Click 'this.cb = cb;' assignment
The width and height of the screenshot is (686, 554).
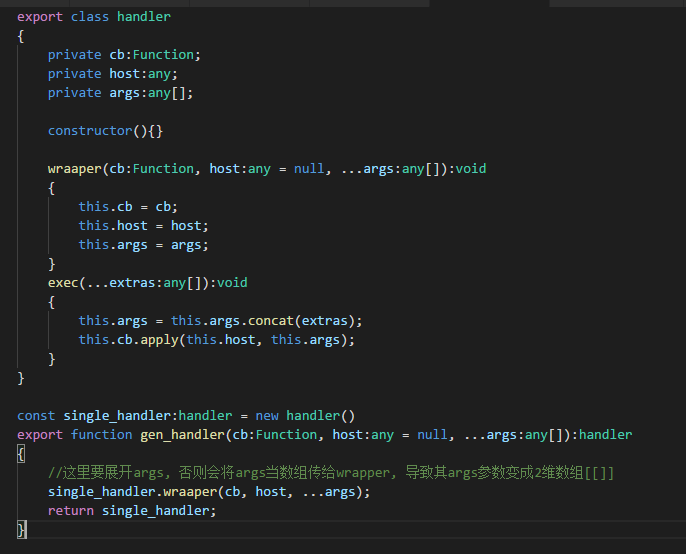click(128, 207)
